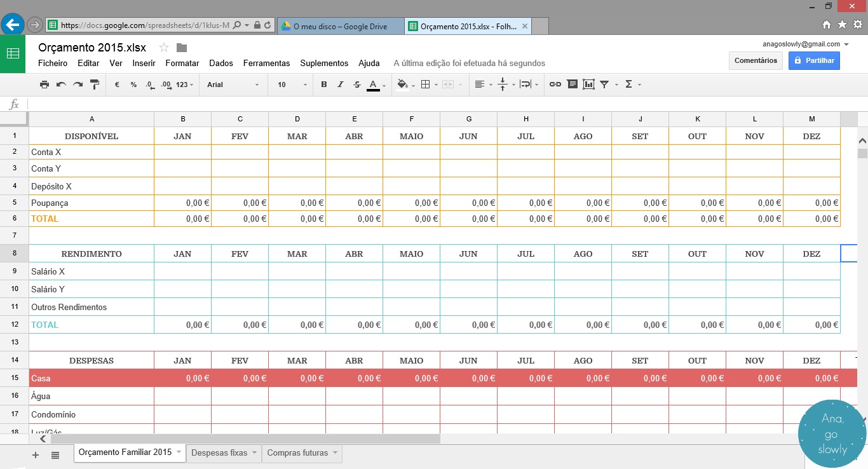Decrease decimal places

(149, 85)
